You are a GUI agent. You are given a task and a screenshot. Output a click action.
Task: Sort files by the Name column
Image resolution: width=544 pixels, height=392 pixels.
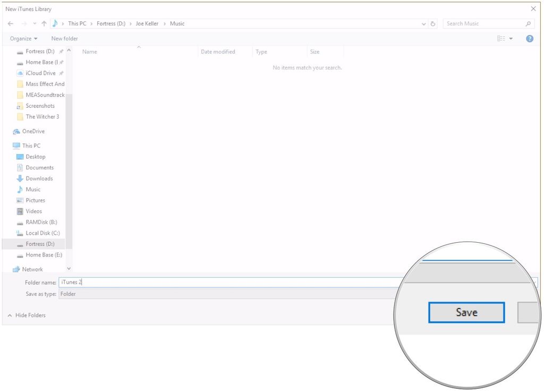click(x=89, y=52)
